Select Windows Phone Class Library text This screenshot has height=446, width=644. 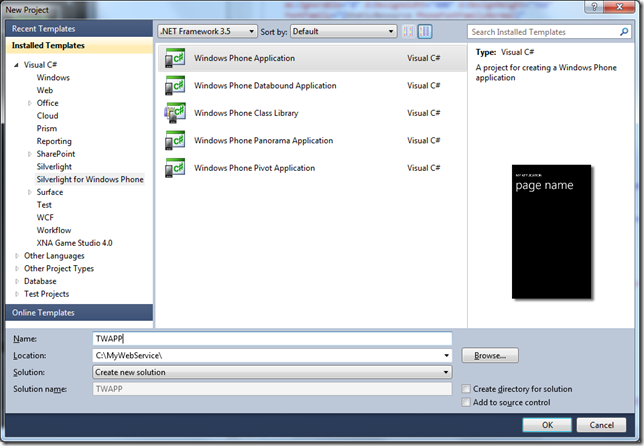246,113
